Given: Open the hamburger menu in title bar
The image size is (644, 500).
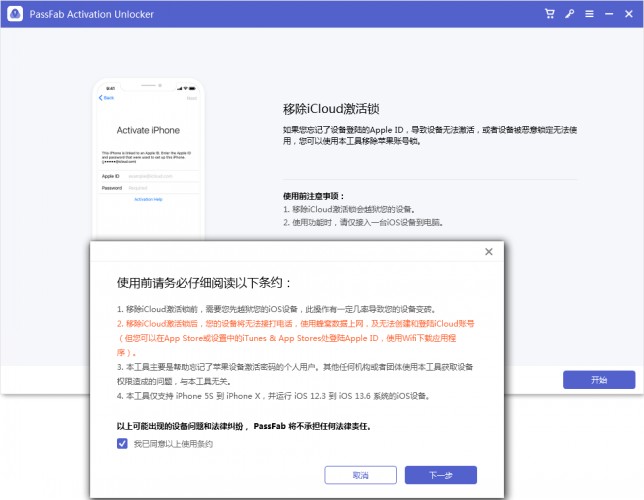Looking at the screenshot, I should [x=589, y=14].
